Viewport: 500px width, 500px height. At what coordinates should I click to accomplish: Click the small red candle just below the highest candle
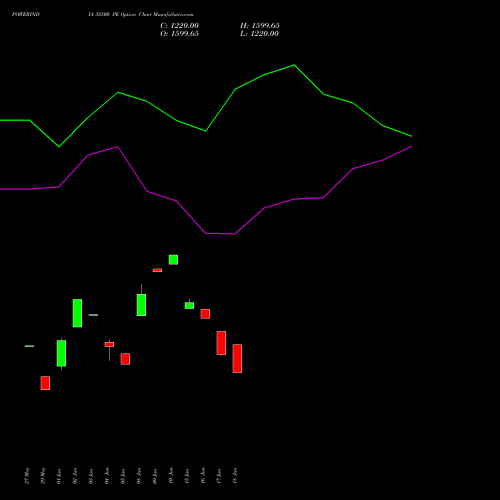pos(157,270)
